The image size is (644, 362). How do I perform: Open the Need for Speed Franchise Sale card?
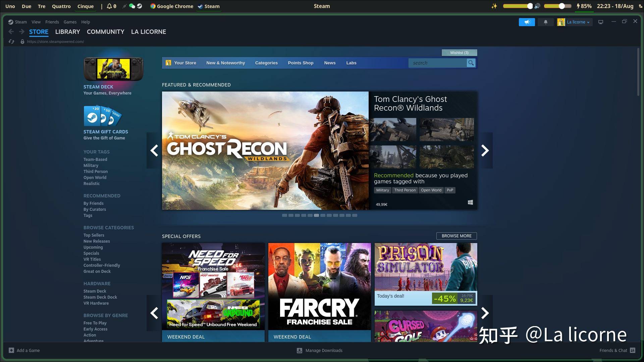(x=213, y=292)
